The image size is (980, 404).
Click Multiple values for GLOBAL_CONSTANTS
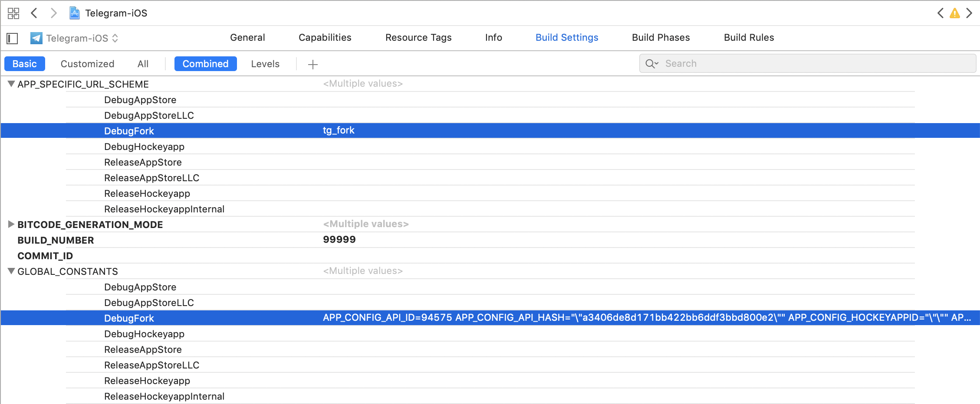coord(363,271)
